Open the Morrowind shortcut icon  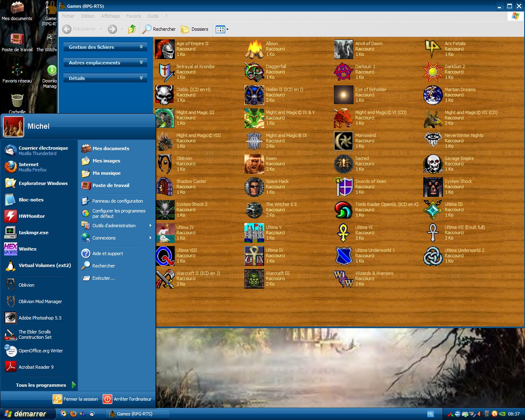point(344,141)
